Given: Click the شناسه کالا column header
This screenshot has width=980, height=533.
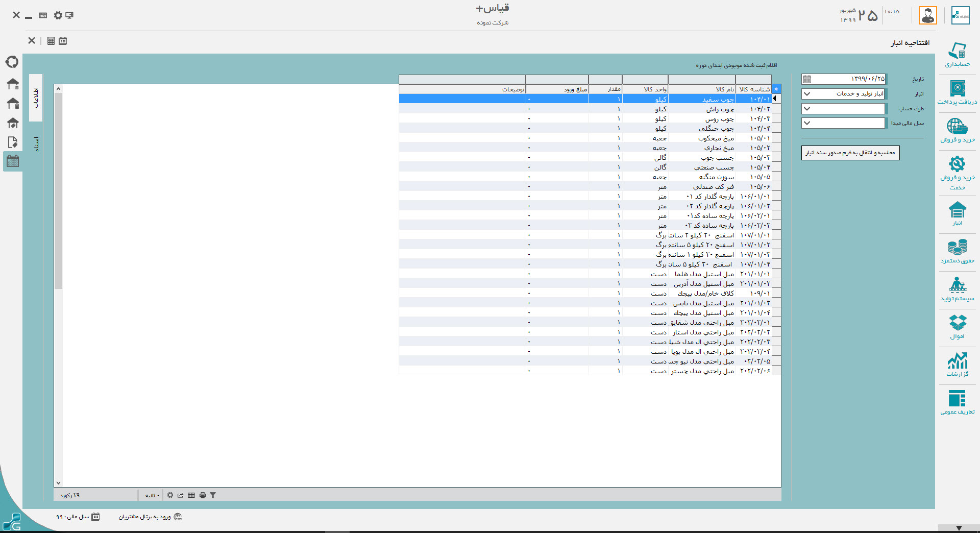Looking at the screenshot, I should (x=753, y=89).
